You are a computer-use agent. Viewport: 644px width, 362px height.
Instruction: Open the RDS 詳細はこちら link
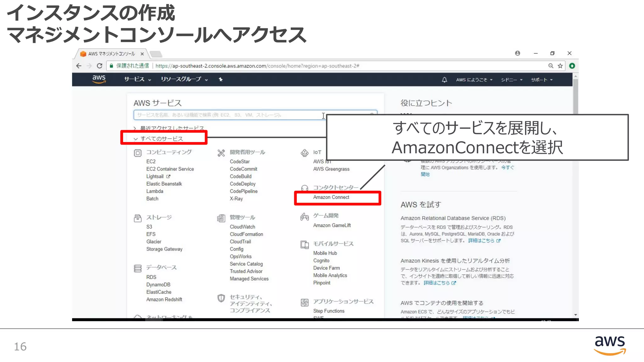[484, 241]
